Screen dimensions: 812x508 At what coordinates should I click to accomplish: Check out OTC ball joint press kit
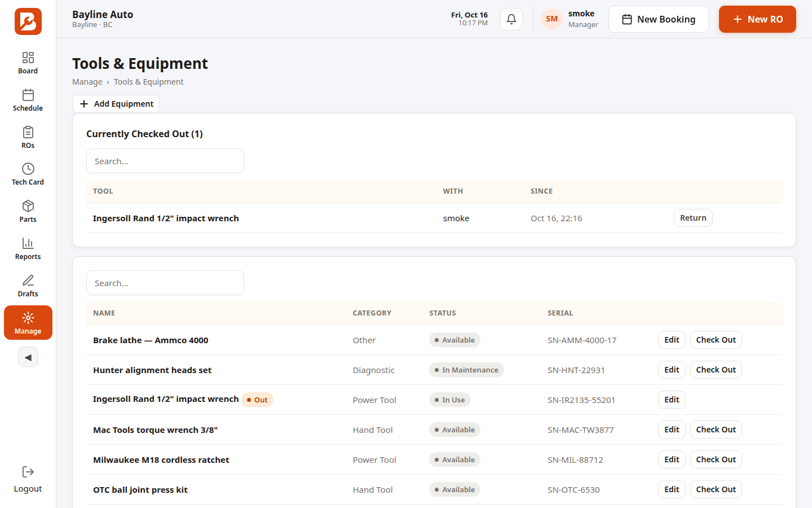tap(716, 489)
